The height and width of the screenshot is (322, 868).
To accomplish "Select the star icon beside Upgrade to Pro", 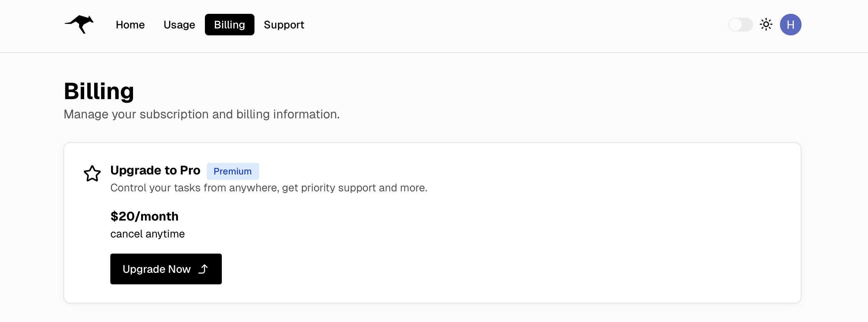I will click(x=92, y=174).
